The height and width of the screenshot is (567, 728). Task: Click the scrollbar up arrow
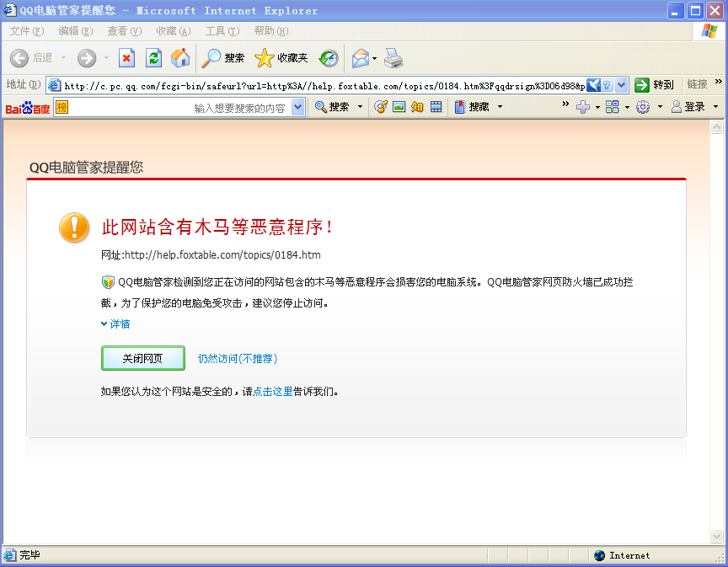pos(716,126)
